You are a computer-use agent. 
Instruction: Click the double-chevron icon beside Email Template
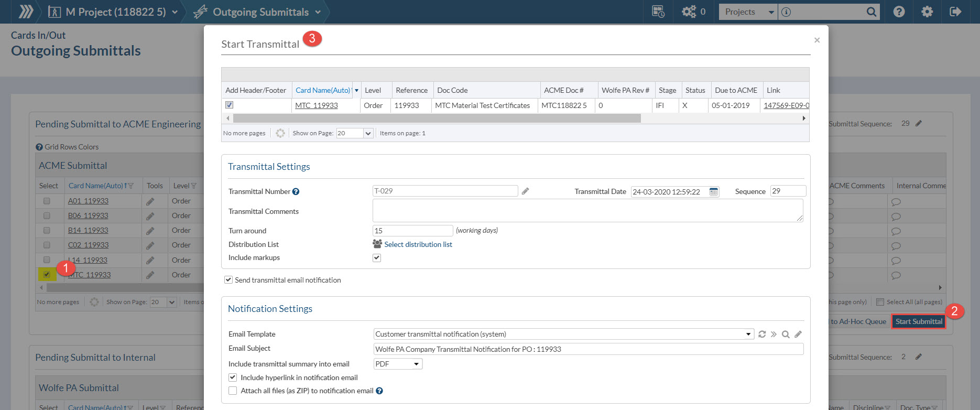point(774,334)
